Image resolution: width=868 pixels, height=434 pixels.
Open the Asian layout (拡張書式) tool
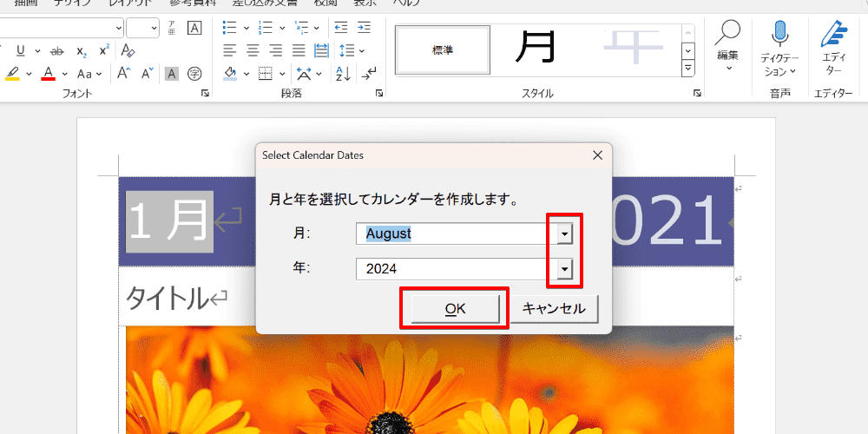pos(304,73)
